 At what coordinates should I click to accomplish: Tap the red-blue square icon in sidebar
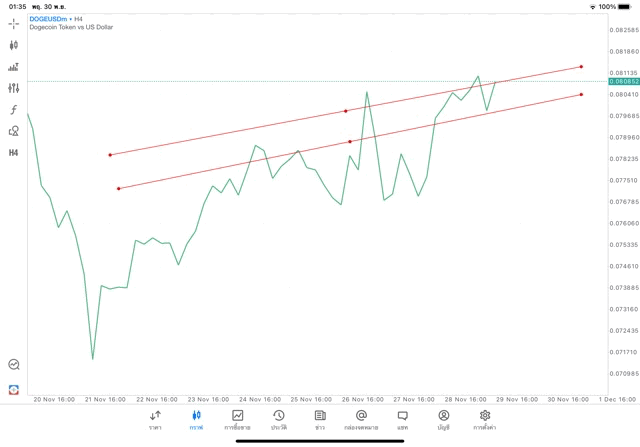[x=14, y=389]
